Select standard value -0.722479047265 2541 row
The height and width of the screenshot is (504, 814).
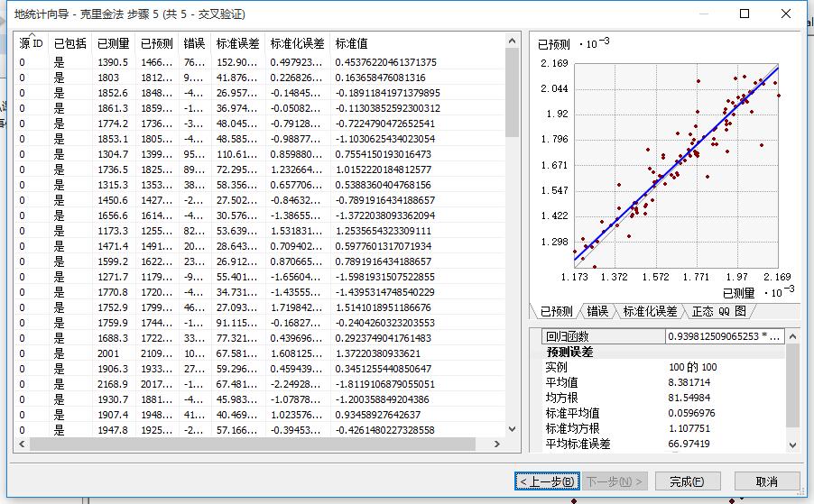[384, 124]
